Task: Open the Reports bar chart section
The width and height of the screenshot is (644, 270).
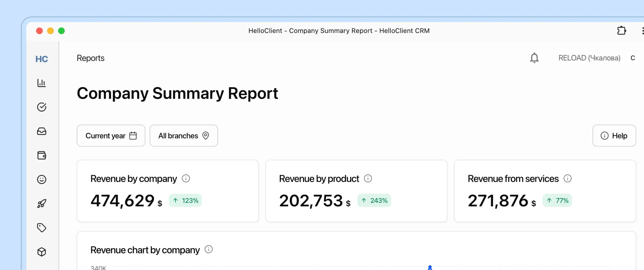Action: tap(42, 83)
